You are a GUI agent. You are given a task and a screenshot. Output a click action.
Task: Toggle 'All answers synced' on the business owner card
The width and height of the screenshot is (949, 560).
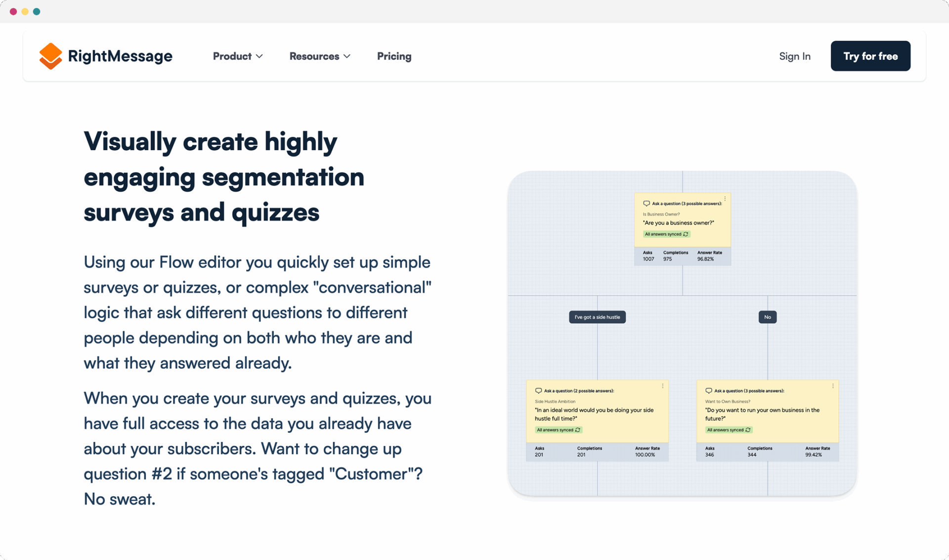point(666,234)
